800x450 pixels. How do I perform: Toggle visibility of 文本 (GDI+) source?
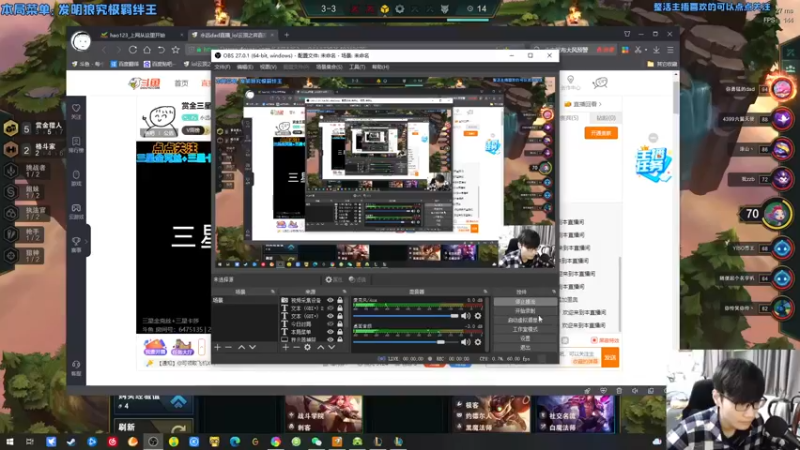coord(331,316)
